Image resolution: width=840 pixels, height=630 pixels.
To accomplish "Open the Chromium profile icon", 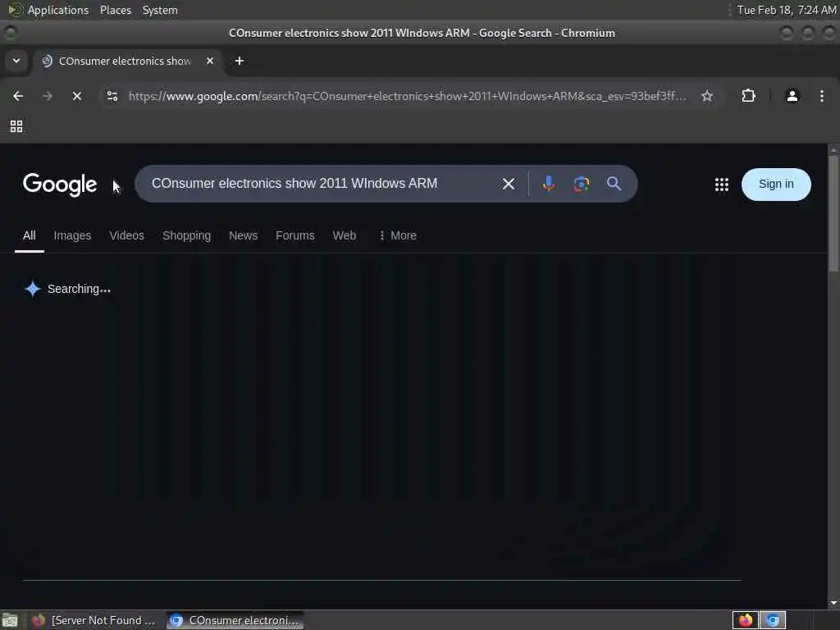I will pos(792,96).
